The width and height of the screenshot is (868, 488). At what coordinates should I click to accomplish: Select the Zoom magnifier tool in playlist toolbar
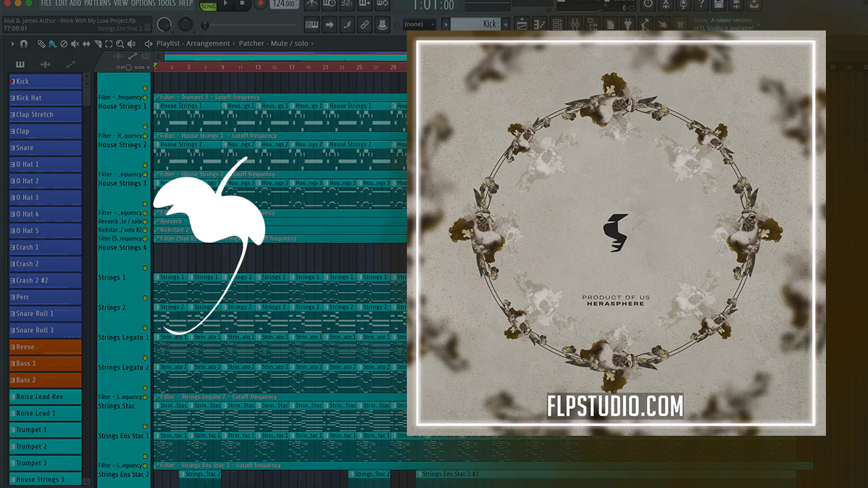click(121, 43)
